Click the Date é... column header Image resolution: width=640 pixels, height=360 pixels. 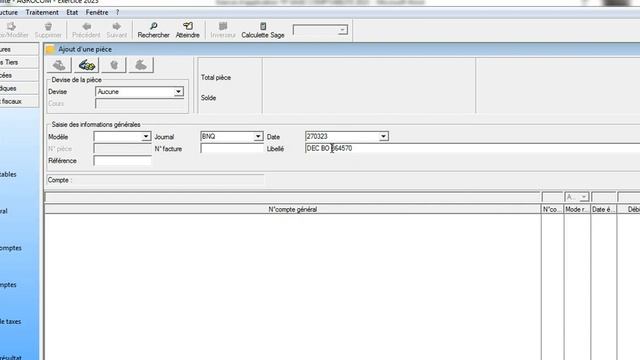603,209
